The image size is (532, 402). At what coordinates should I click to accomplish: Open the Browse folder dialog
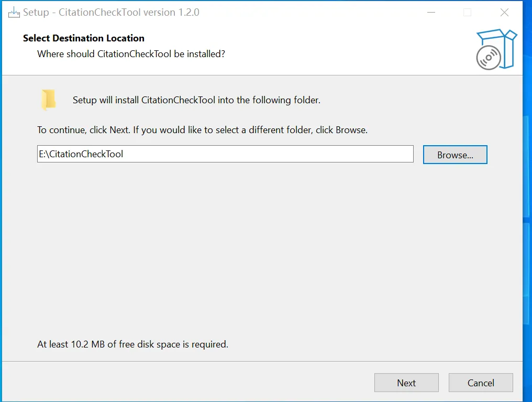pos(455,155)
